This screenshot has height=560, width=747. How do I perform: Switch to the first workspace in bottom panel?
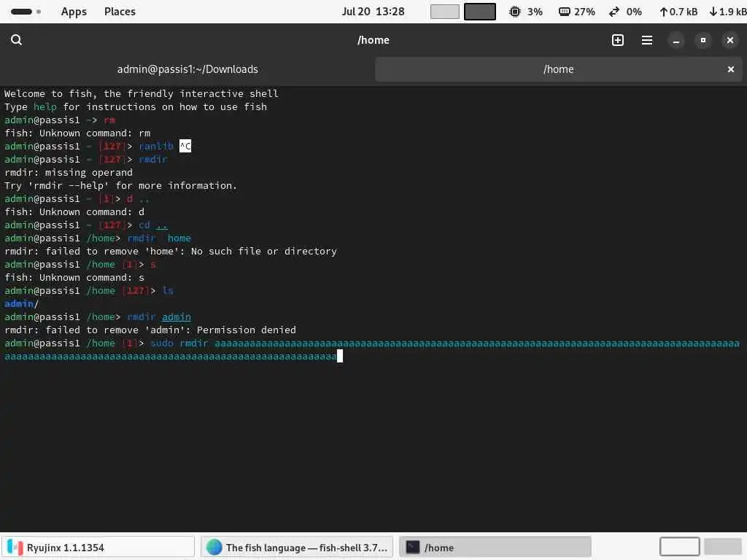679,547
